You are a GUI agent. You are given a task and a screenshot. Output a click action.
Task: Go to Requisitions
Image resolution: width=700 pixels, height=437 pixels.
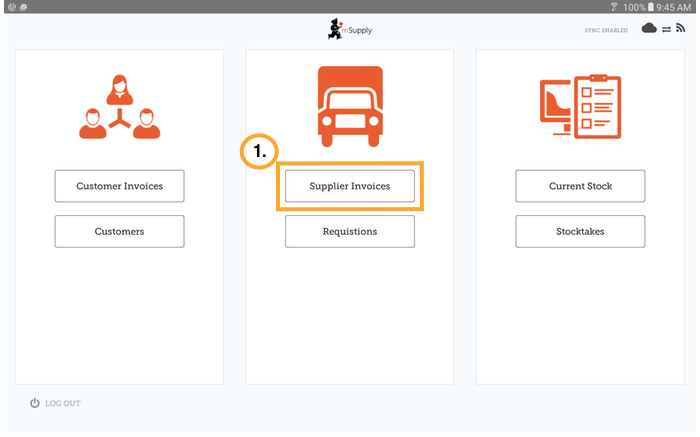click(x=349, y=231)
